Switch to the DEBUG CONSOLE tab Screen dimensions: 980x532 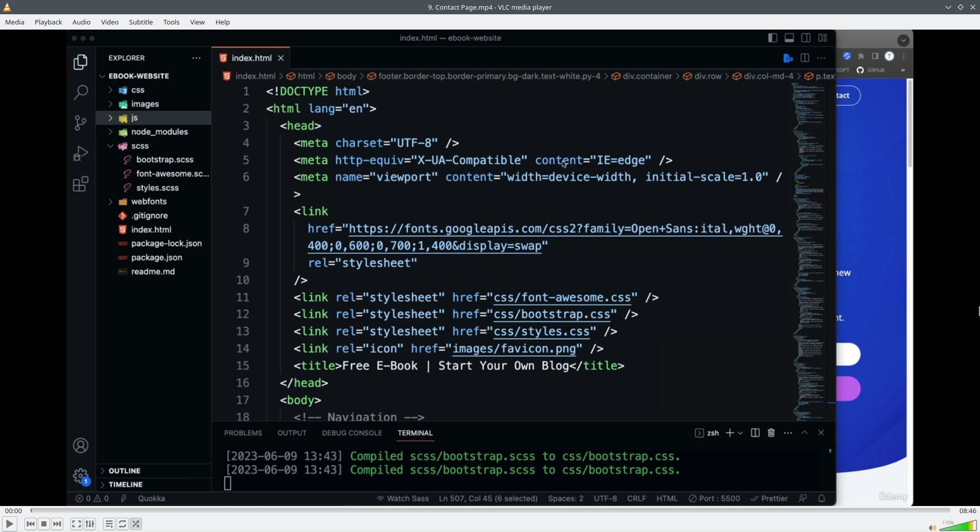pos(352,433)
